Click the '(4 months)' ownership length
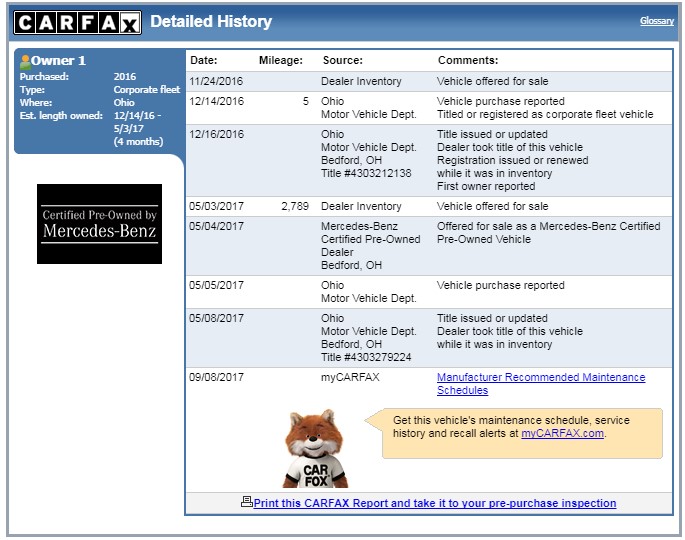 (x=138, y=142)
